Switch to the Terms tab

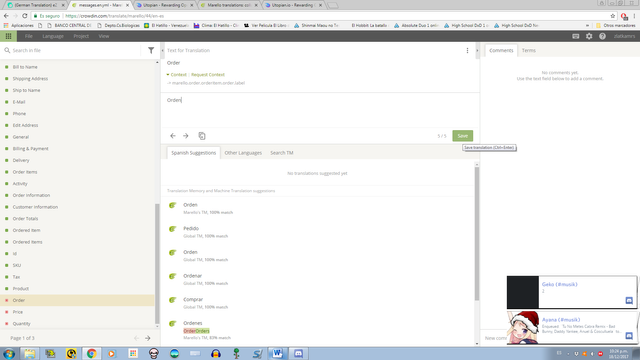pyautogui.click(x=529, y=51)
